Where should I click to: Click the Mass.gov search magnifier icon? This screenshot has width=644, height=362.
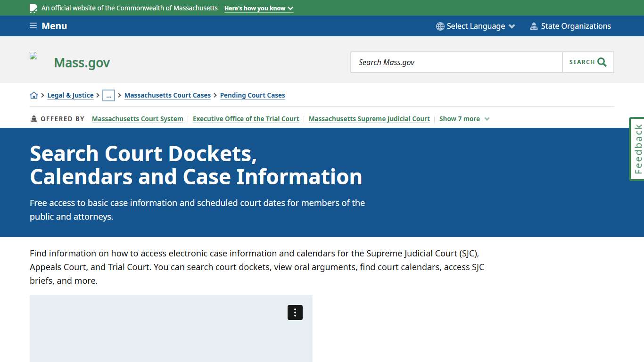point(601,62)
